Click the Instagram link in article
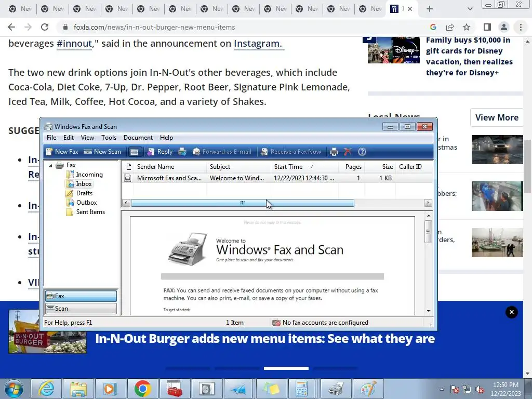Viewport: 532px width, 399px height. point(258,44)
